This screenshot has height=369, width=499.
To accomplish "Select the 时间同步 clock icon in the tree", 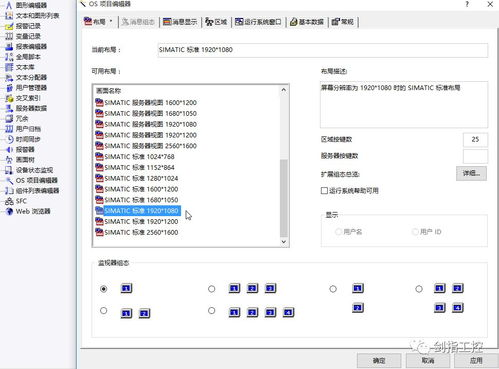I will coord(10,139).
